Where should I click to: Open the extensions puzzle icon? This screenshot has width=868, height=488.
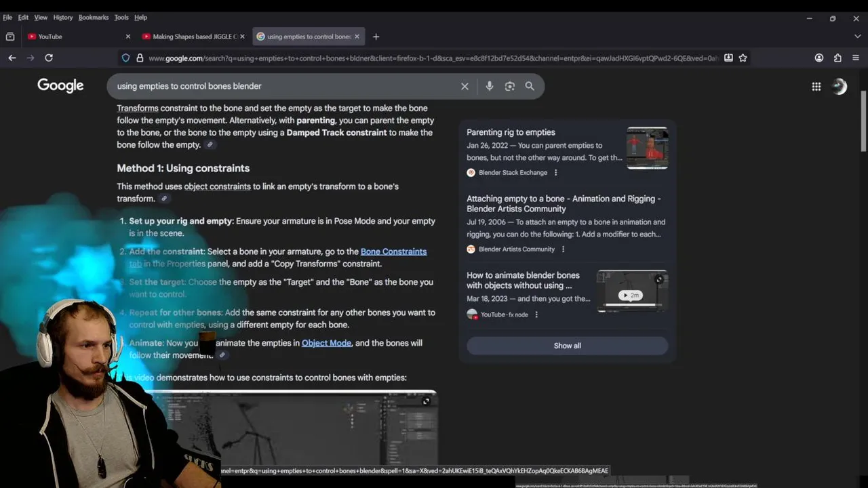click(837, 58)
